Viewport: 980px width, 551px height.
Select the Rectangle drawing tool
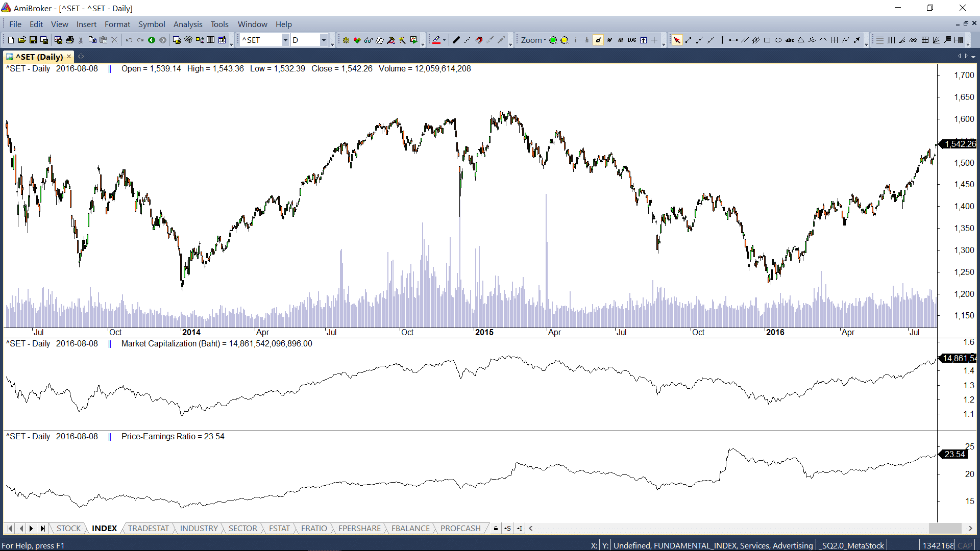pyautogui.click(x=767, y=40)
